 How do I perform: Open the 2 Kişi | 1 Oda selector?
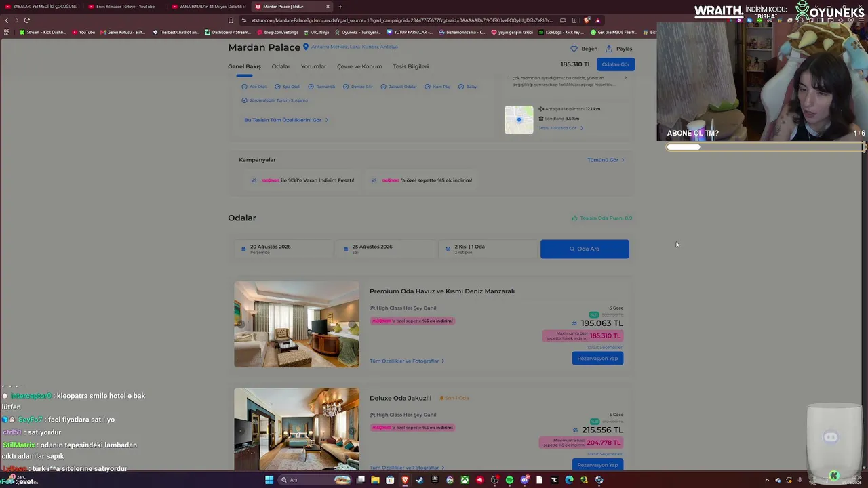(488, 249)
